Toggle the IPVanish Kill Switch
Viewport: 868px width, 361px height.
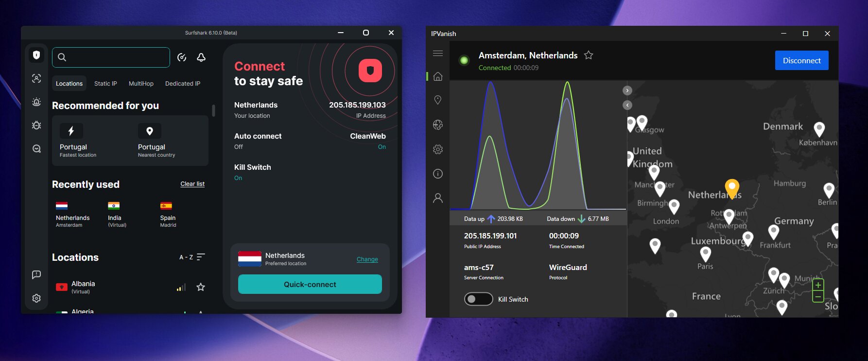479,299
